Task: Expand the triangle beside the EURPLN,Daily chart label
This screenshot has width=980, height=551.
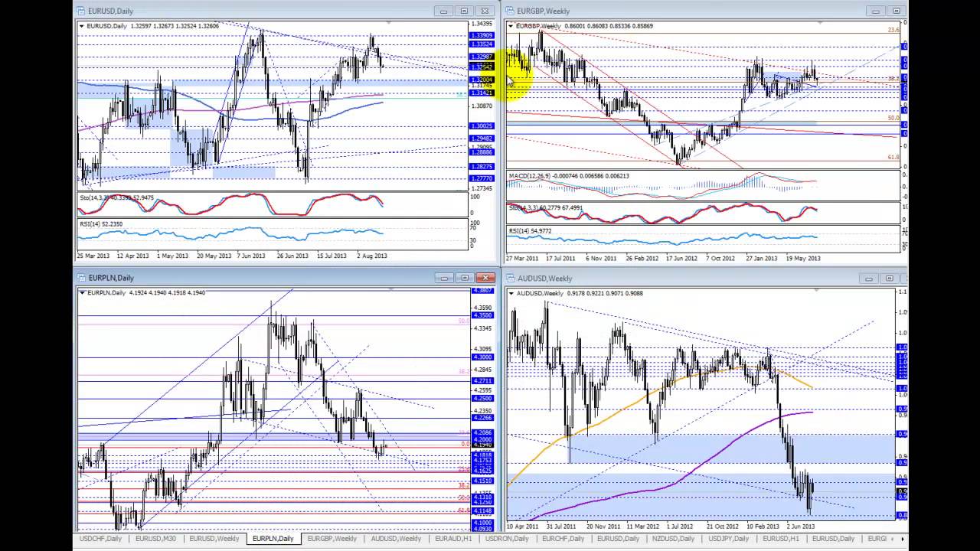Action: [82, 293]
